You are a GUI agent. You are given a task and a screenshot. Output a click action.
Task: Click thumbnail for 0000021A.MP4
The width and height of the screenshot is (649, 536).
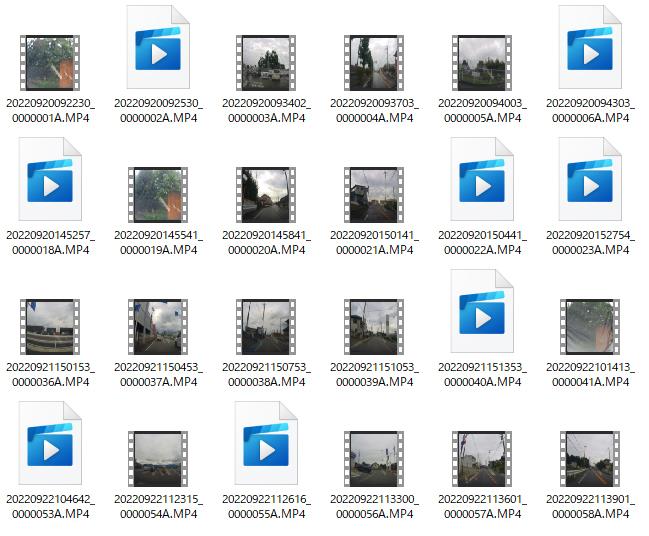click(x=374, y=195)
